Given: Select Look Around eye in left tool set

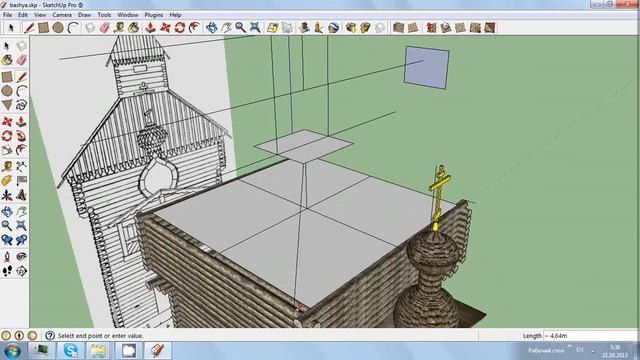Looking at the screenshot, I should pyautogui.click(x=21, y=256).
